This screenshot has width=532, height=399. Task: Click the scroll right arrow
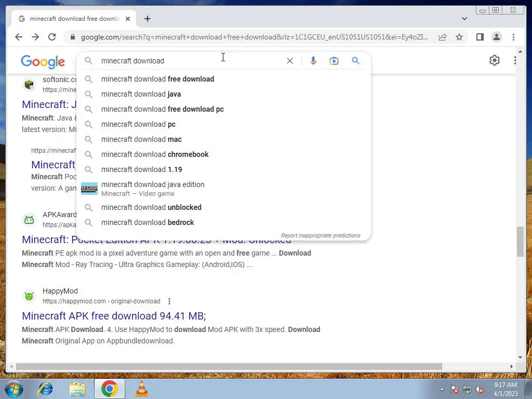coord(512,366)
